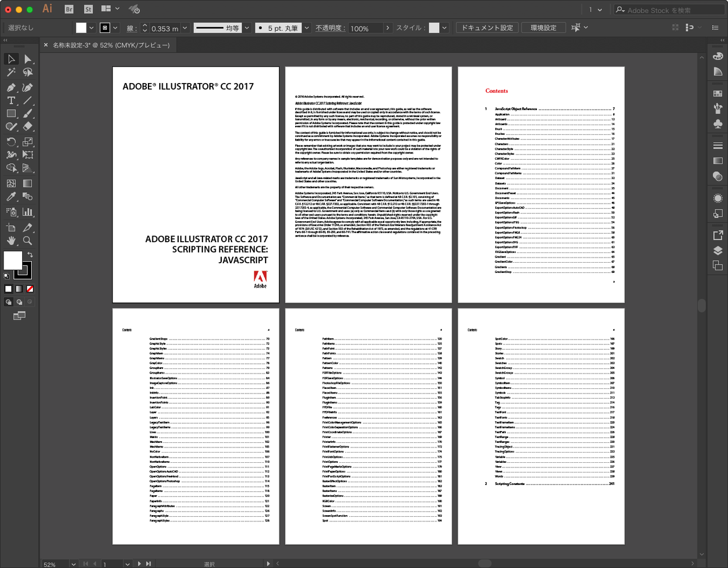Set paint mode to None

(x=30, y=289)
